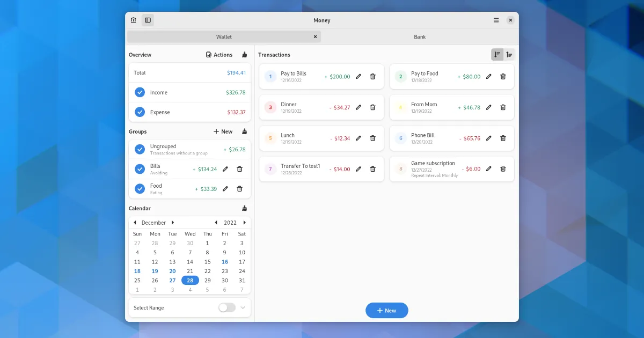Switch to the Bank account tab
644x338 pixels.
point(420,37)
